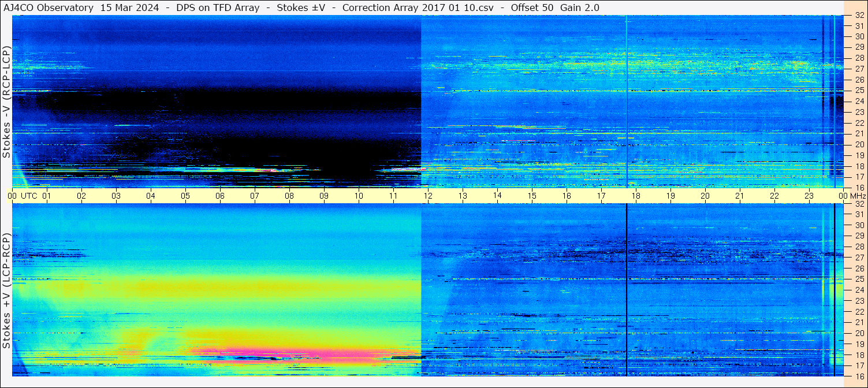Image resolution: width=868 pixels, height=388 pixels.
Task: Click 20 MHz tick of the Stokes -V panel
Action: 859,144
